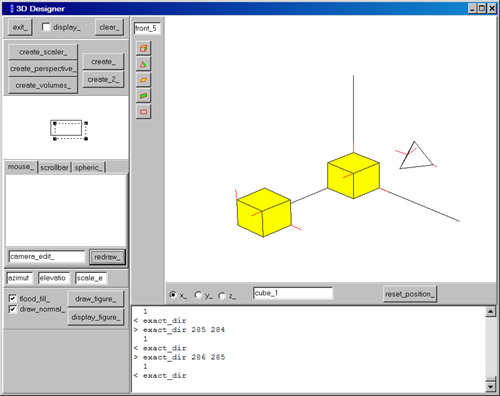Toggle the display_ checkbox
The width and height of the screenshot is (500, 396).
[x=46, y=27]
